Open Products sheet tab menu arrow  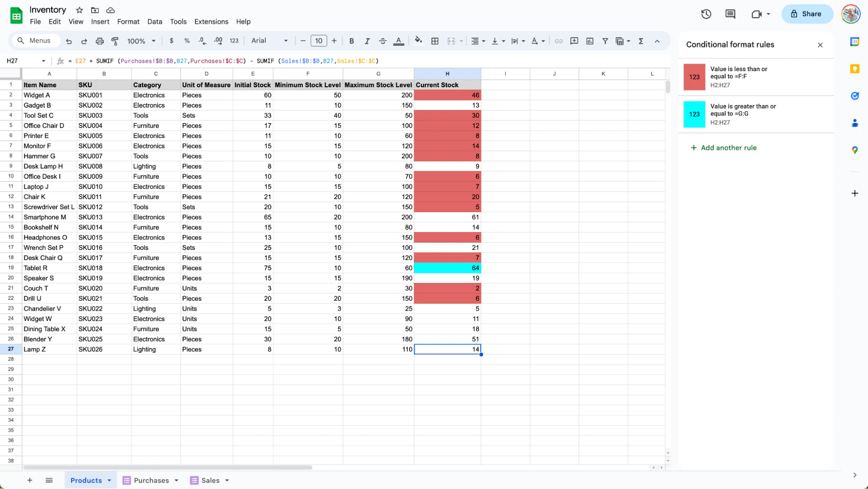109,480
